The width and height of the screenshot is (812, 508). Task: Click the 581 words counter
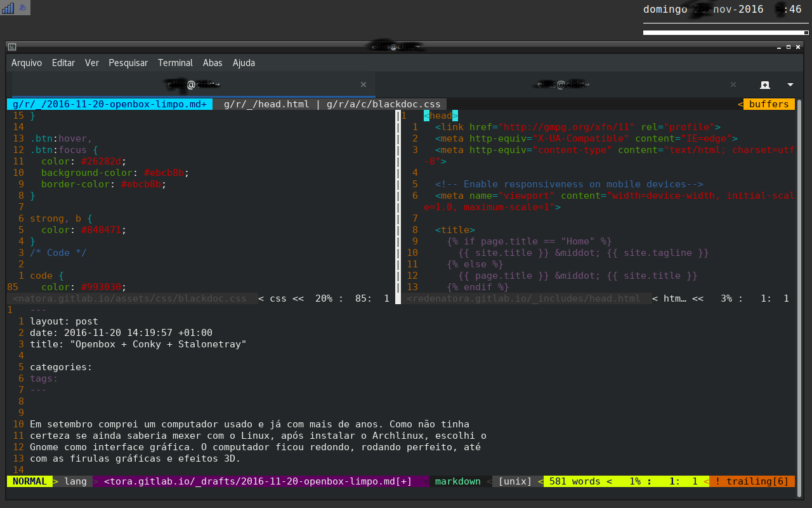575,481
